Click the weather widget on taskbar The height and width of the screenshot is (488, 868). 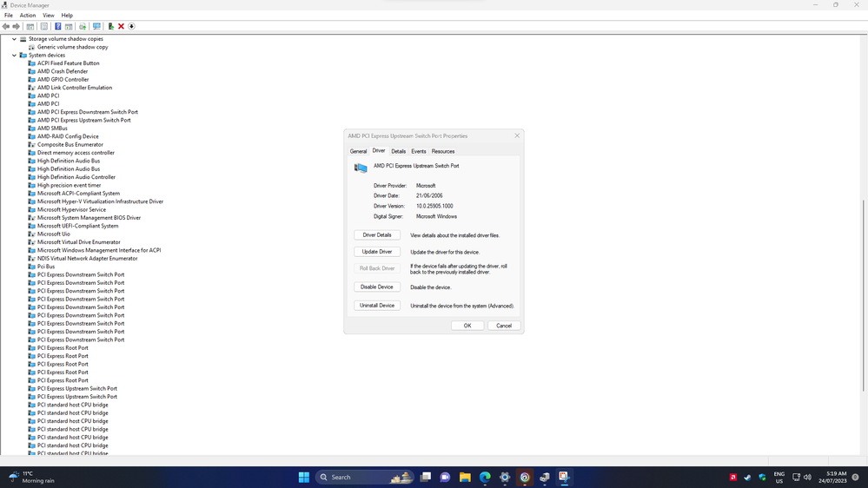32,477
